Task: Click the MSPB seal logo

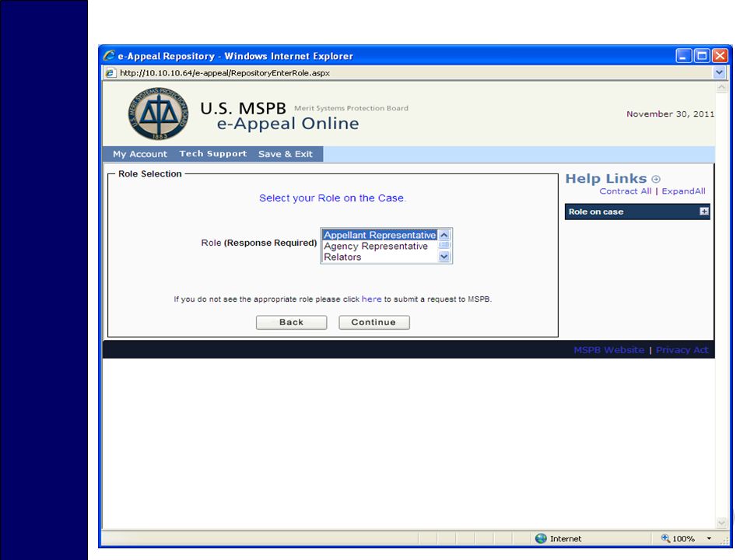Action: coord(158,114)
